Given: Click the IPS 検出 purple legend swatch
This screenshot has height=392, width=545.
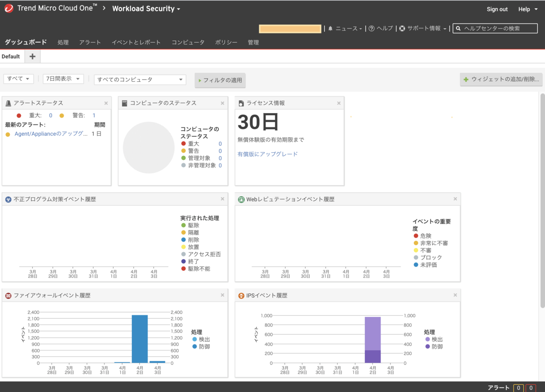Looking at the screenshot, I should pos(427,339).
